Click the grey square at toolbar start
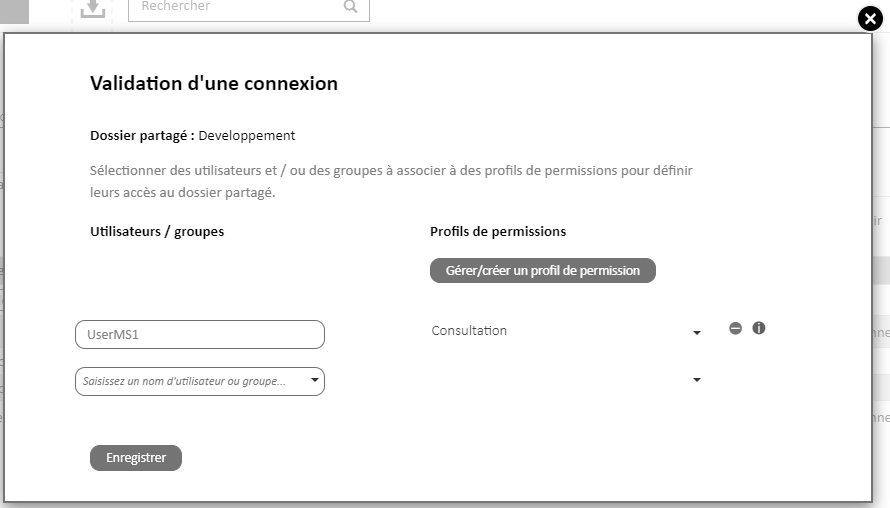The image size is (890, 508). [x=14, y=11]
